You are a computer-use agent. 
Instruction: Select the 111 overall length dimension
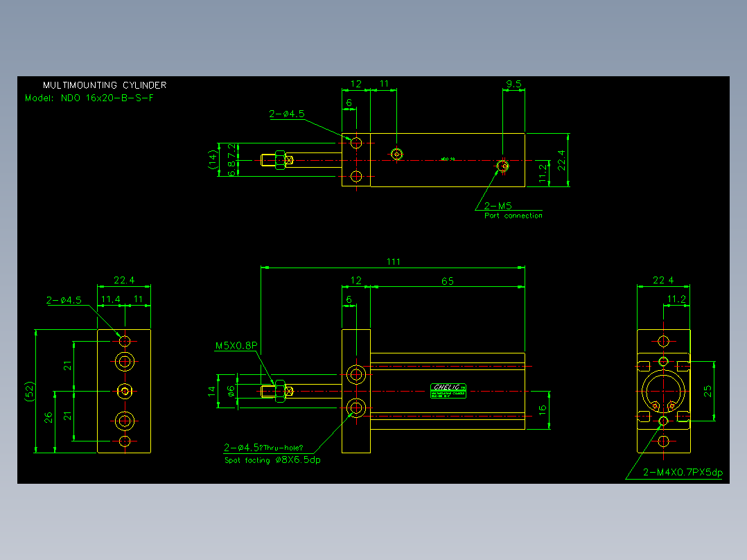(x=394, y=262)
